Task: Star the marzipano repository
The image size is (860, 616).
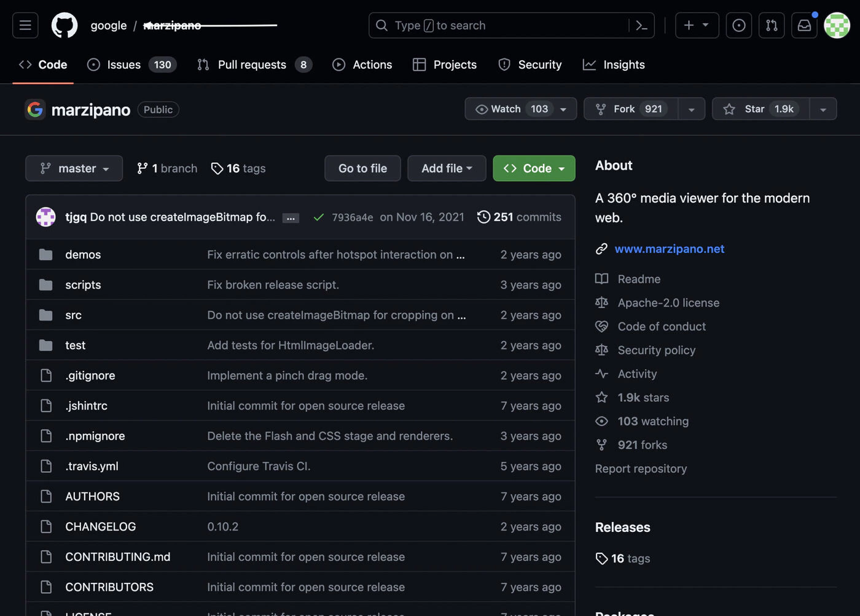Action: pos(760,109)
